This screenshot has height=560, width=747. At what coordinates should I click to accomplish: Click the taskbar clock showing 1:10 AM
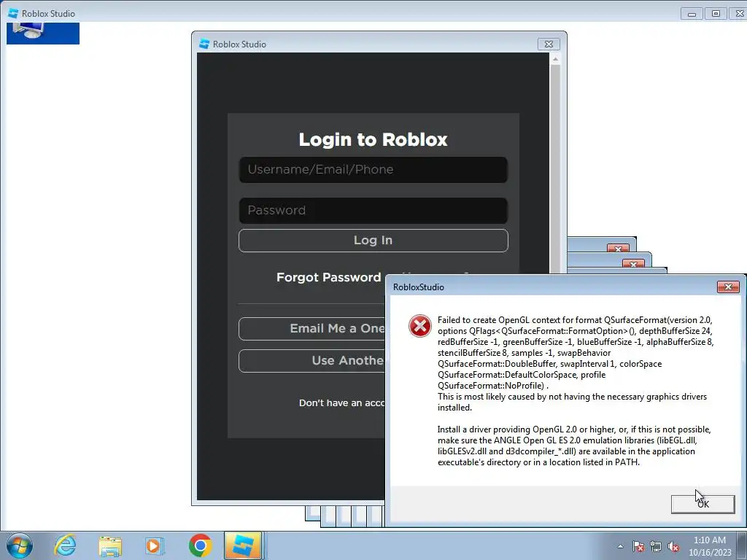click(x=710, y=546)
